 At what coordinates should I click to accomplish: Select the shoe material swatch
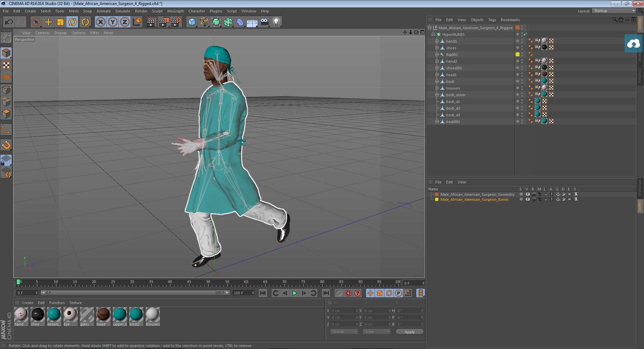pyautogui.click(x=38, y=314)
